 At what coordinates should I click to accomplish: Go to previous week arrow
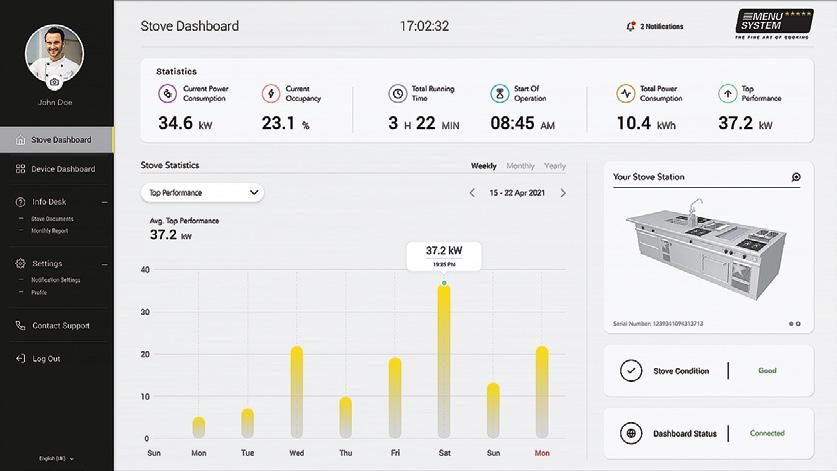[x=472, y=193]
